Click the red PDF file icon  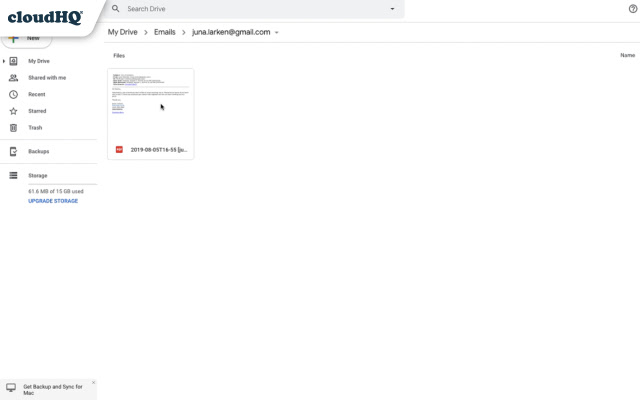(x=119, y=150)
